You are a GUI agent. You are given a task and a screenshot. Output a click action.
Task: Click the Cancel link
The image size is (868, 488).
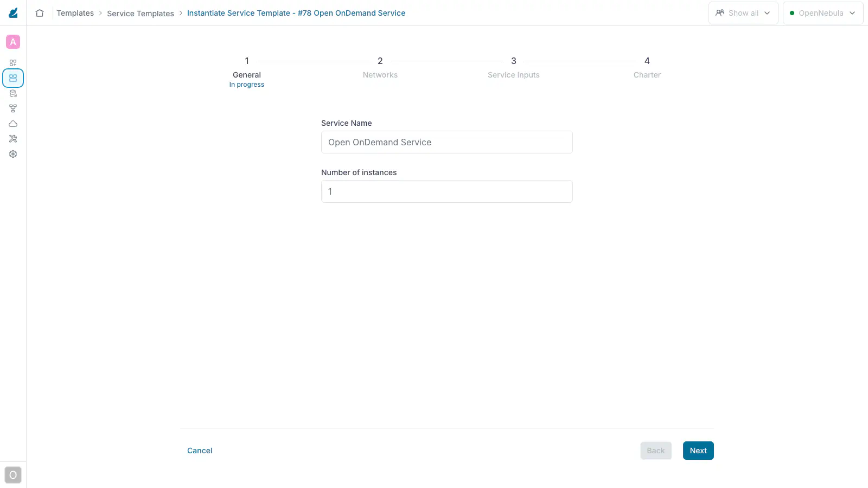tap(200, 451)
